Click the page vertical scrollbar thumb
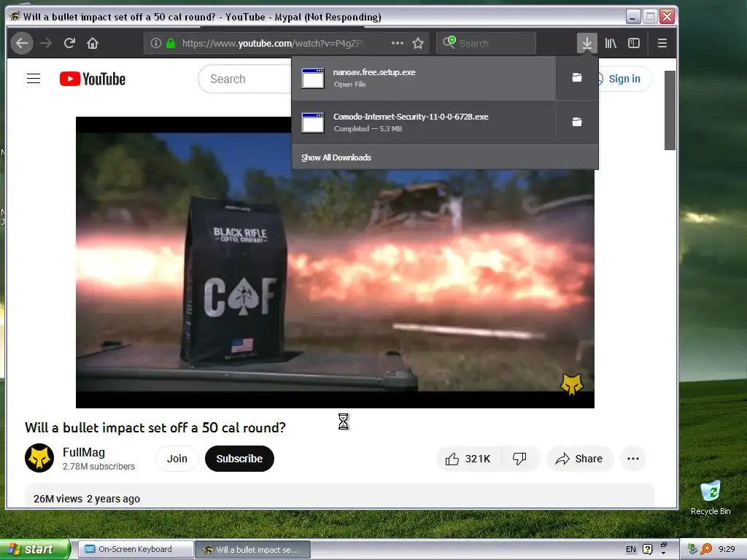 click(670, 111)
